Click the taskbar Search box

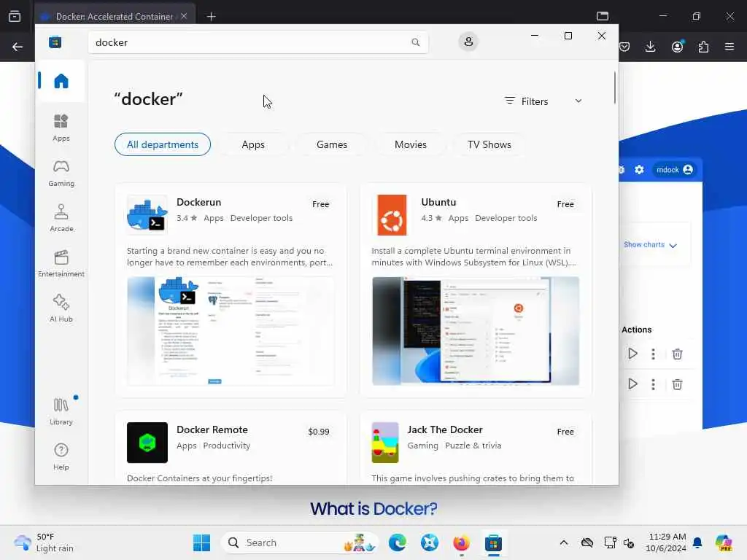point(299,542)
